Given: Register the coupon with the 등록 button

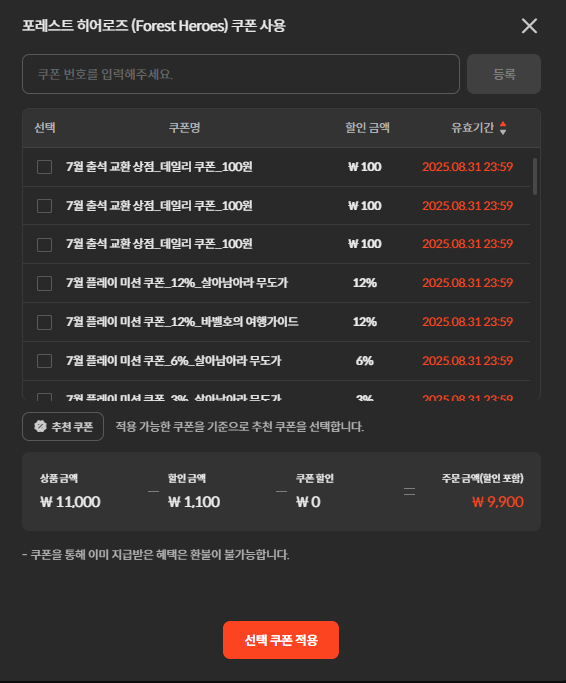Looking at the screenshot, I should pyautogui.click(x=504, y=74).
